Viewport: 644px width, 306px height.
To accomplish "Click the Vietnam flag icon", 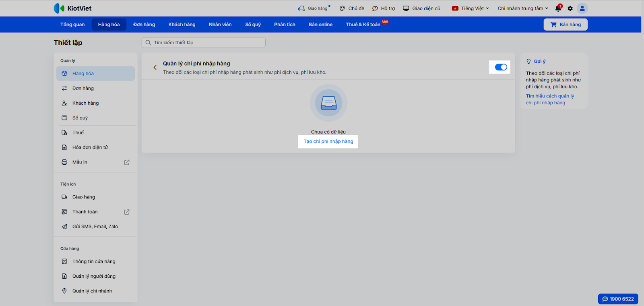I will 455,8.
